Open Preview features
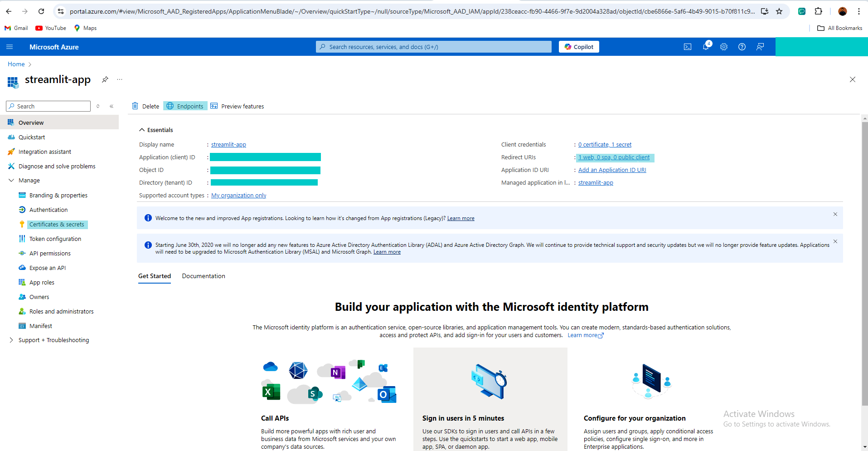 pyautogui.click(x=238, y=106)
